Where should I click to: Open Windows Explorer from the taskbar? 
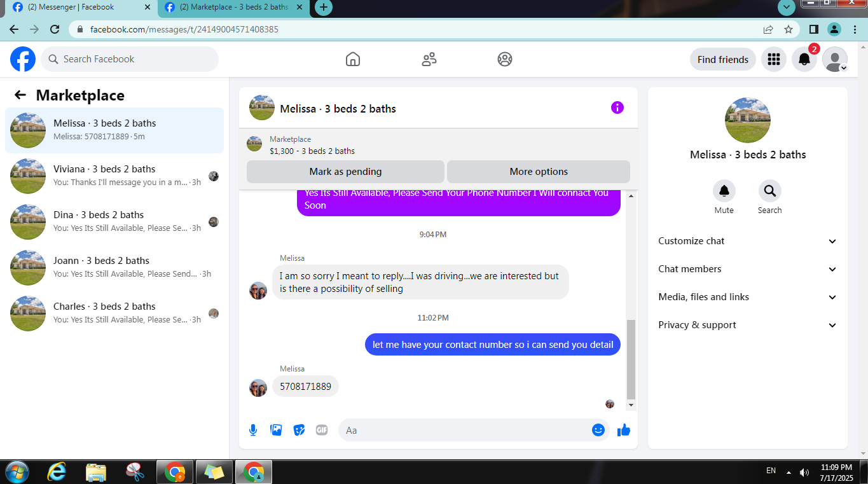(x=96, y=471)
